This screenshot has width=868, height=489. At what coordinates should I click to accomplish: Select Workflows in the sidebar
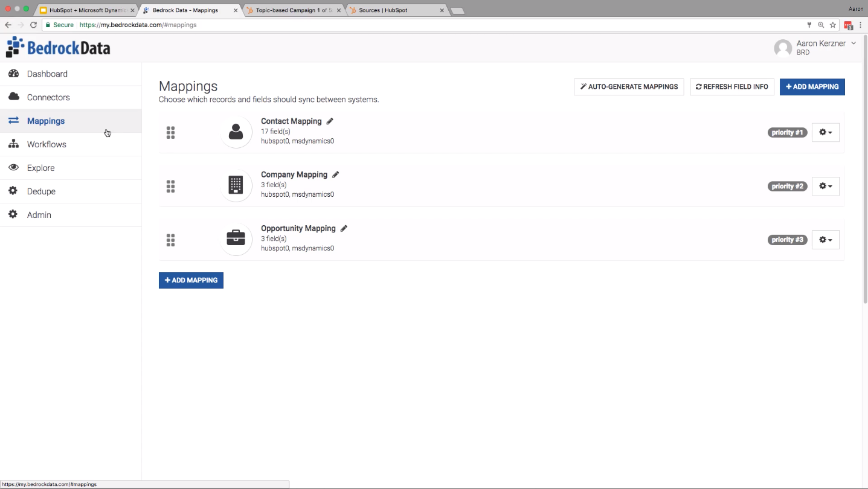pyautogui.click(x=71, y=144)
